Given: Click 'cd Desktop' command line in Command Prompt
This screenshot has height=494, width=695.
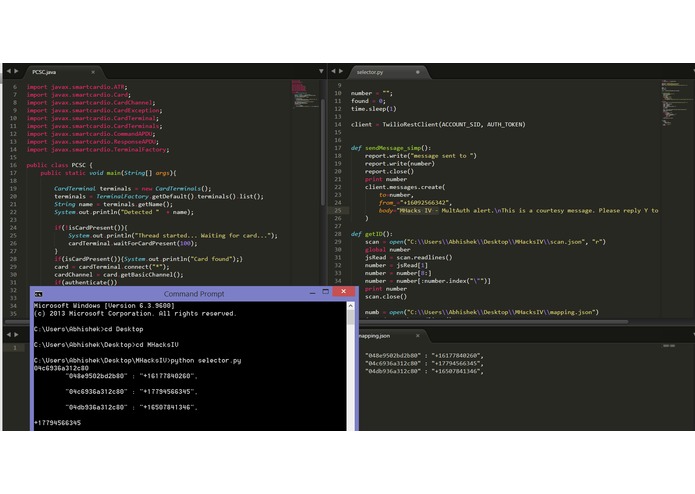Looking at the screenshot, I should pyautogui.click(x=89, y=329).
